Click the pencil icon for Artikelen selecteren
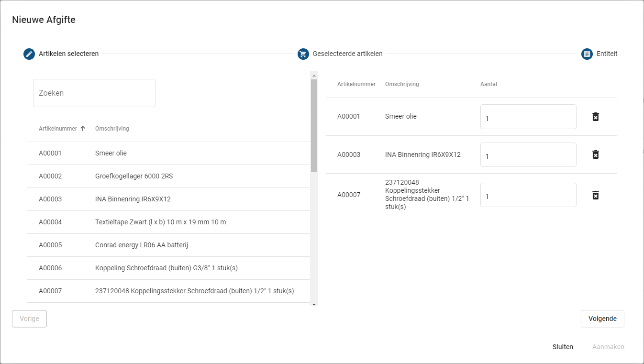This screenshot has width=644, height=364. [x=29, y=54]
